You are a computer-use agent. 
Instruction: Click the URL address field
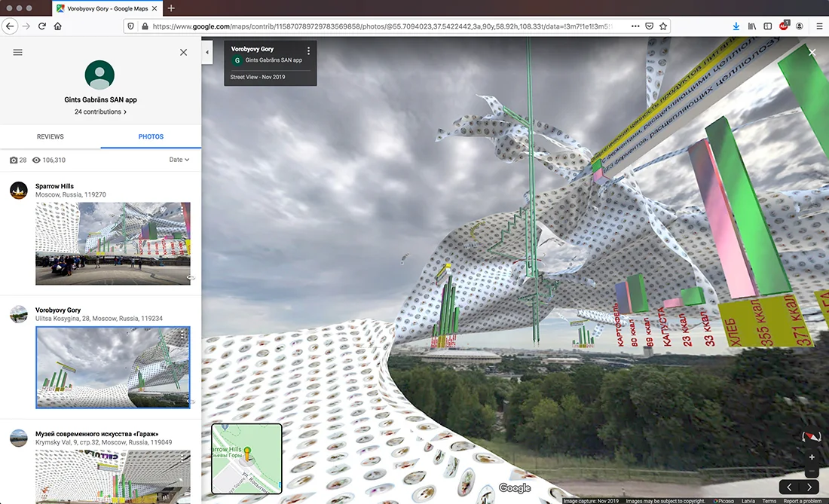(382, 26)
